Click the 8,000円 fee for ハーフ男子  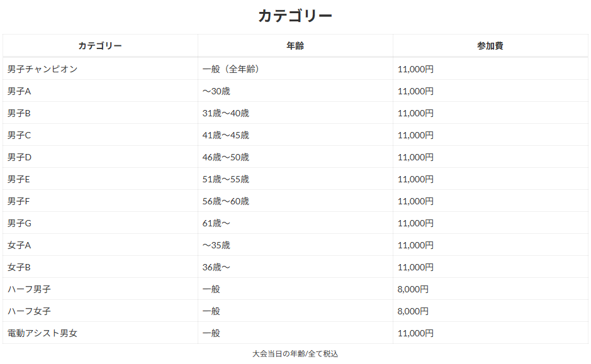click(x=413, y=289)
